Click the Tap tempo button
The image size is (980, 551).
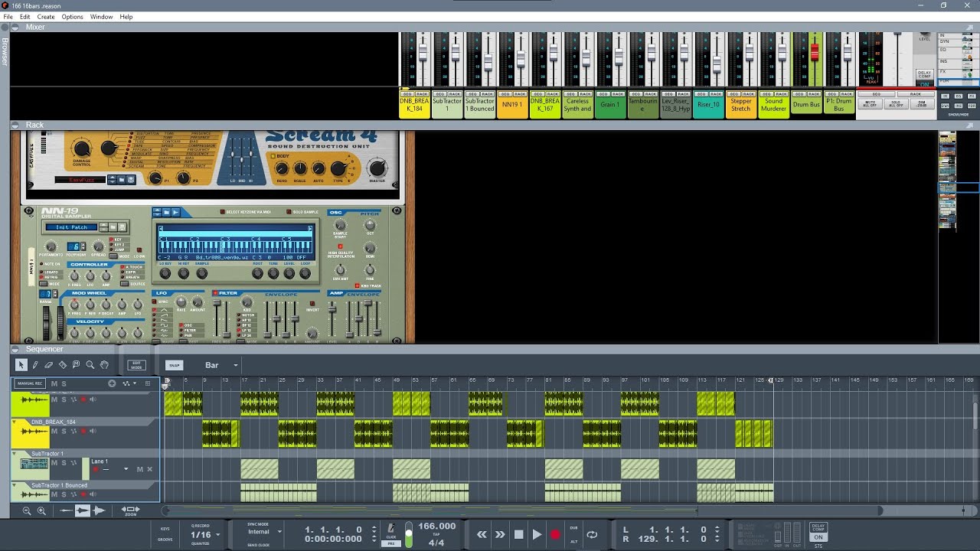tap(436, 534)
